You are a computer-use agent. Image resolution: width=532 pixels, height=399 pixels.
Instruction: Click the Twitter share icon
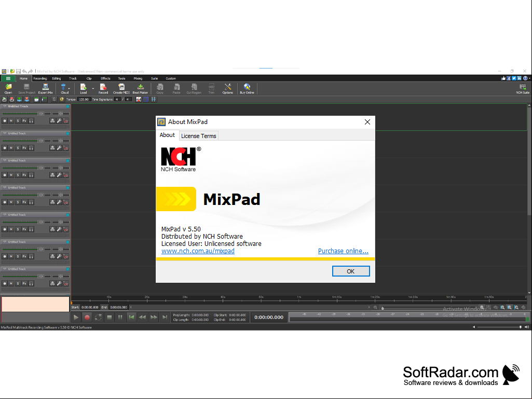[x=514, y=78]
